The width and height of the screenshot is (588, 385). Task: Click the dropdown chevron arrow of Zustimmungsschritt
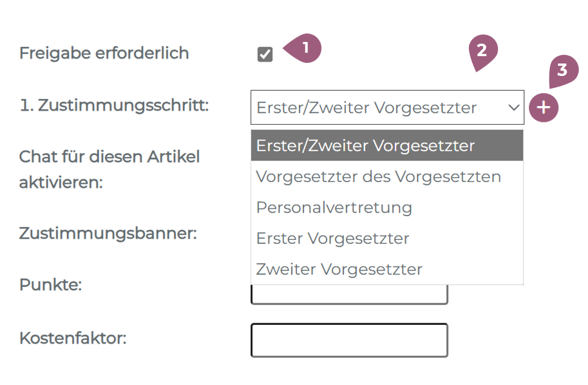pos(514,108)
